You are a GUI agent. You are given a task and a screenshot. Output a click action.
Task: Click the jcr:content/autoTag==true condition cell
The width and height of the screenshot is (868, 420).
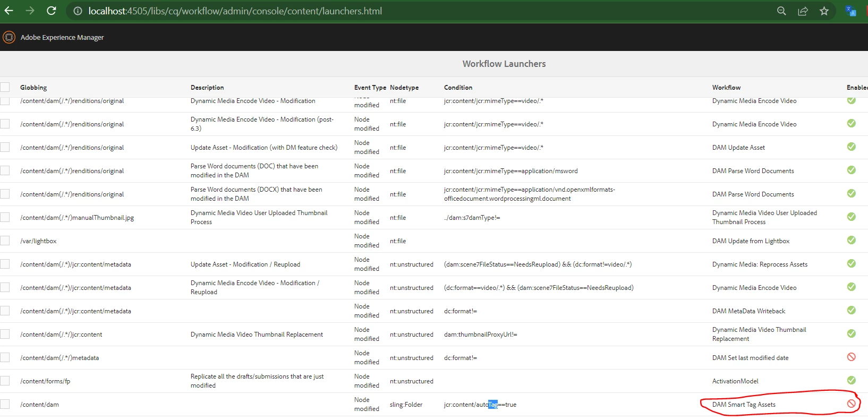[480, 405]
